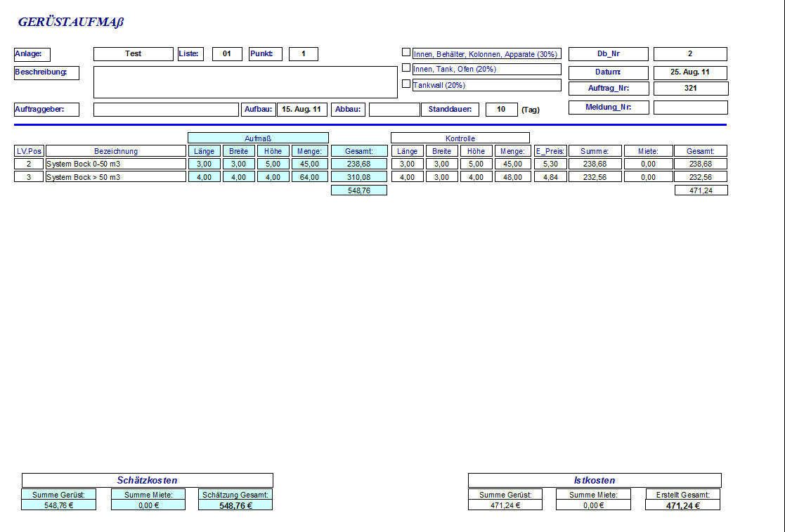785x532 pixels.
Task: Click the Db_Nr value field
Action: (690, 54)
